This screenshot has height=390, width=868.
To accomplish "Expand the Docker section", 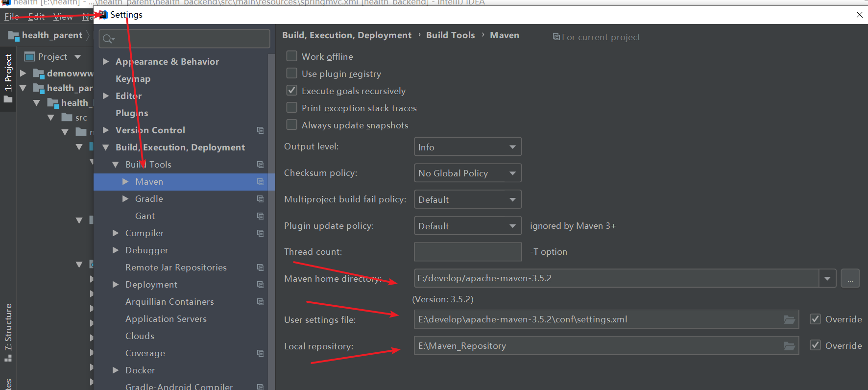I will click(115, 370).
